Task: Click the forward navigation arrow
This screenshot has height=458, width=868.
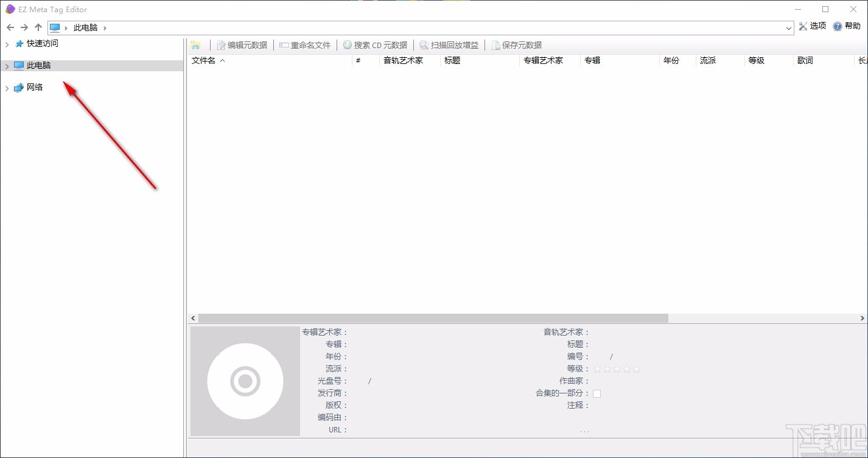Action: 24,27
